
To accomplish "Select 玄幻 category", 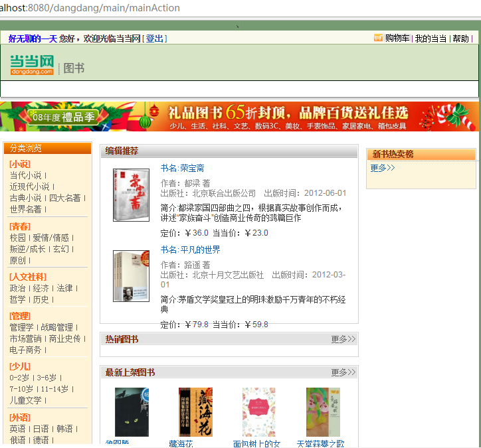I will 60,249.
